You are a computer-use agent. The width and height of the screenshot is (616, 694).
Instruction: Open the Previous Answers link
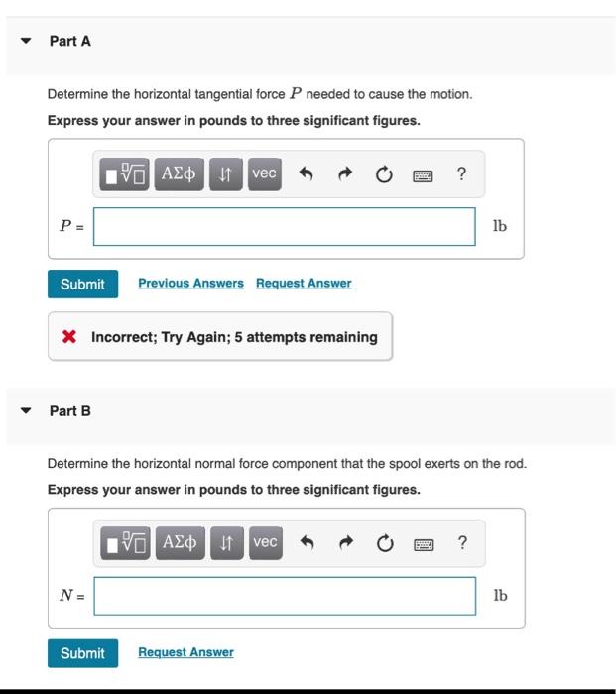point(190,283)
